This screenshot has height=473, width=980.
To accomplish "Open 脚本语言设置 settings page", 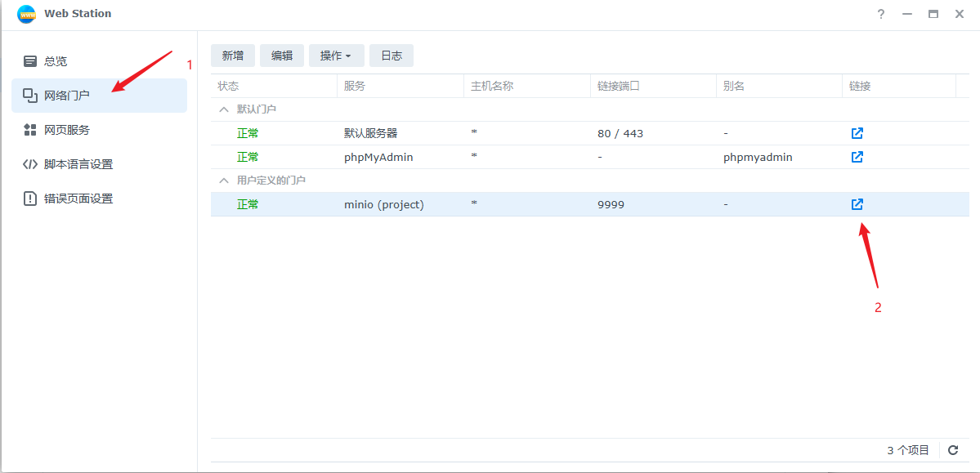I will coord(78,164).
